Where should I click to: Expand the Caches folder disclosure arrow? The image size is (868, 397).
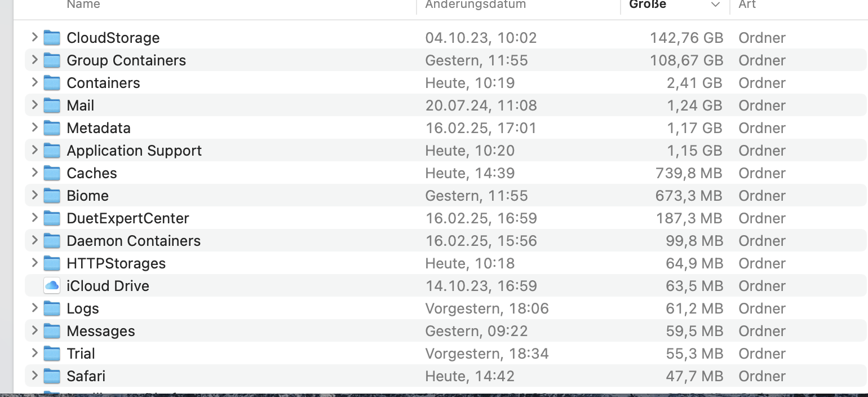34,173
